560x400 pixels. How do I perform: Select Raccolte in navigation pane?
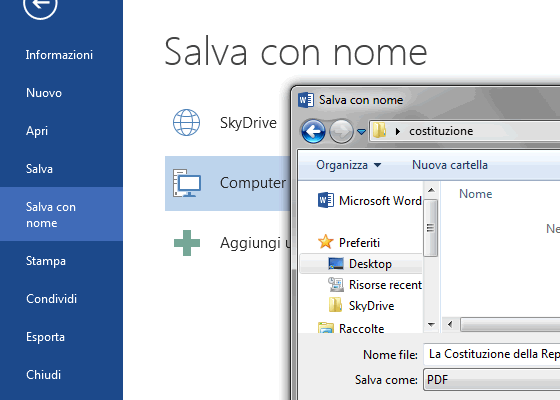point(361,329)
